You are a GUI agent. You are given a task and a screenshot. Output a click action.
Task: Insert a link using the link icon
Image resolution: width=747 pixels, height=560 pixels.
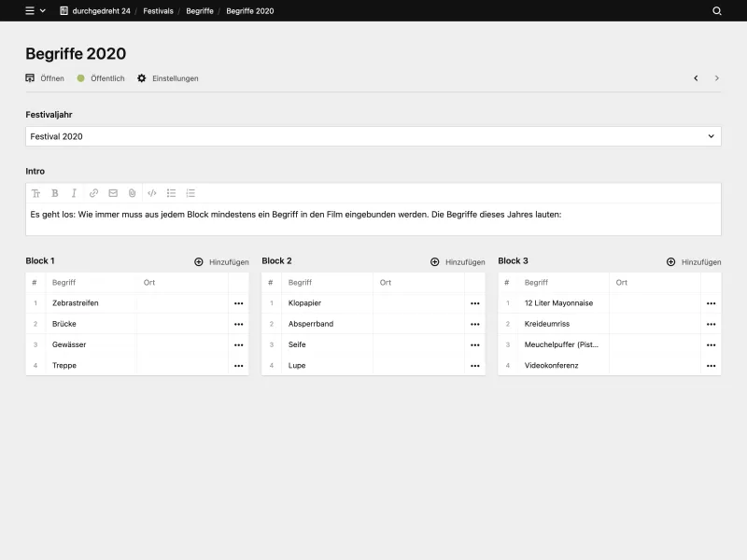(93, 193)
